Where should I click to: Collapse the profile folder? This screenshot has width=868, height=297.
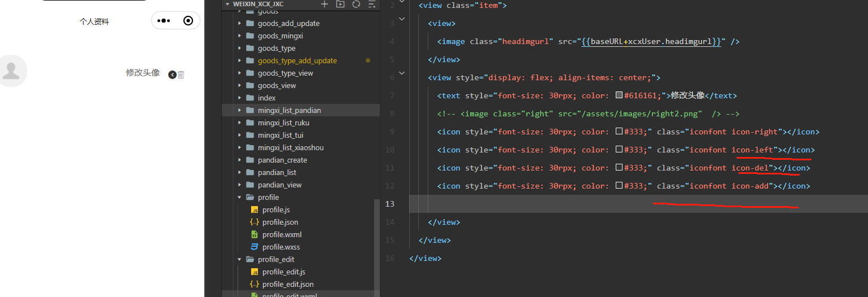point(240,197)
